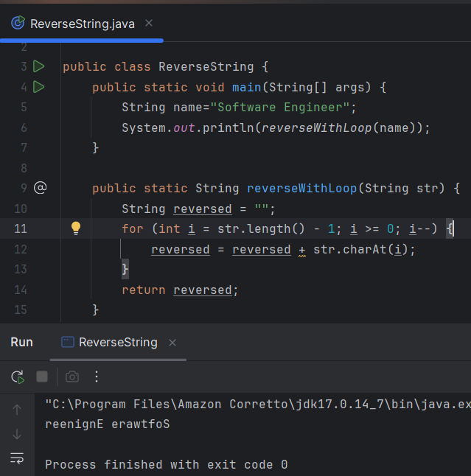Close the ReverseString run tab
This screenshot has height=476, width=471.
click(x=172, y=343)
